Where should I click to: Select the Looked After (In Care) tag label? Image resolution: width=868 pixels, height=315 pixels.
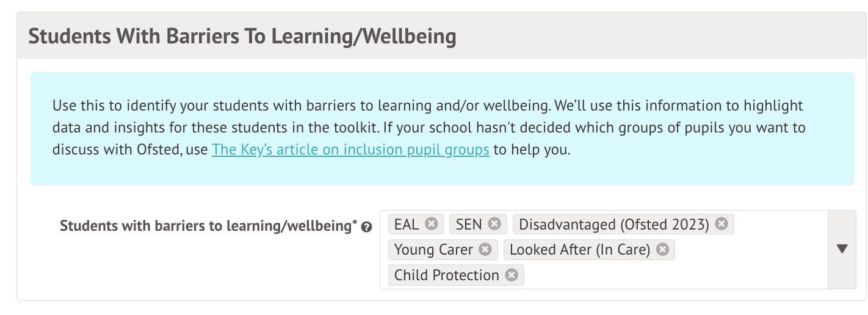tap(580, 249)
